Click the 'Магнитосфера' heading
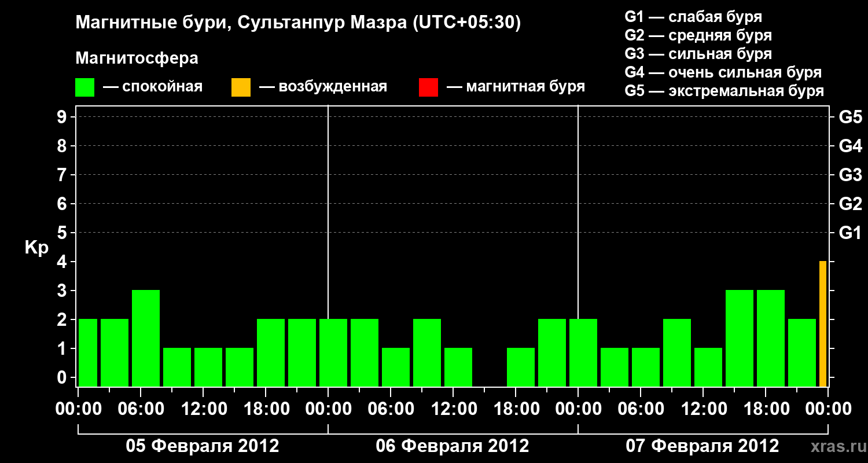Screen dimensions: 868x463 pos(137,58)
